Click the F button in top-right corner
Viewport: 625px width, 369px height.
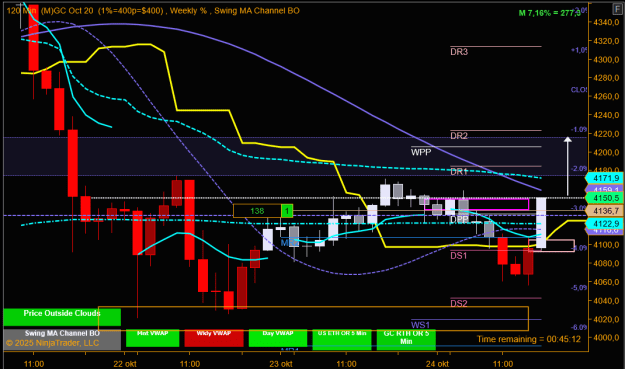(618, 8)
